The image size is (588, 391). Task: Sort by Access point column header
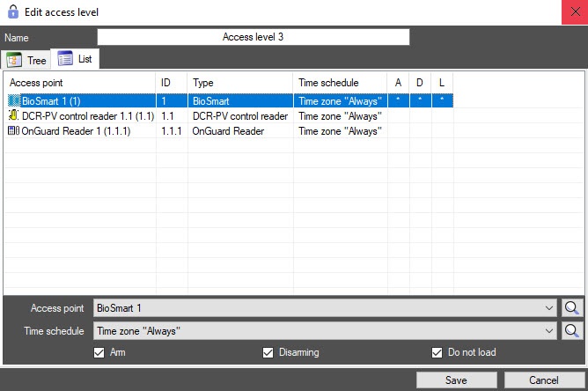pos(80,83)
